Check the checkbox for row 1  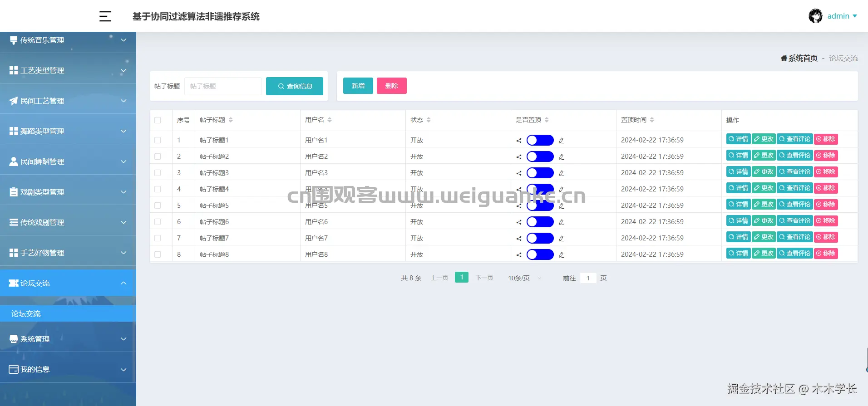tap(158, 140)
